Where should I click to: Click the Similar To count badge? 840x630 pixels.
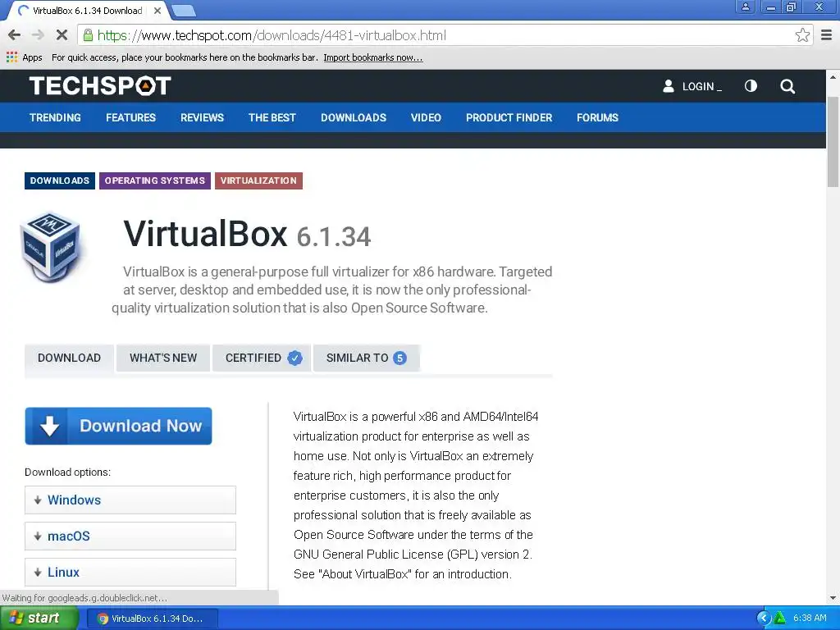click(399, 358)
